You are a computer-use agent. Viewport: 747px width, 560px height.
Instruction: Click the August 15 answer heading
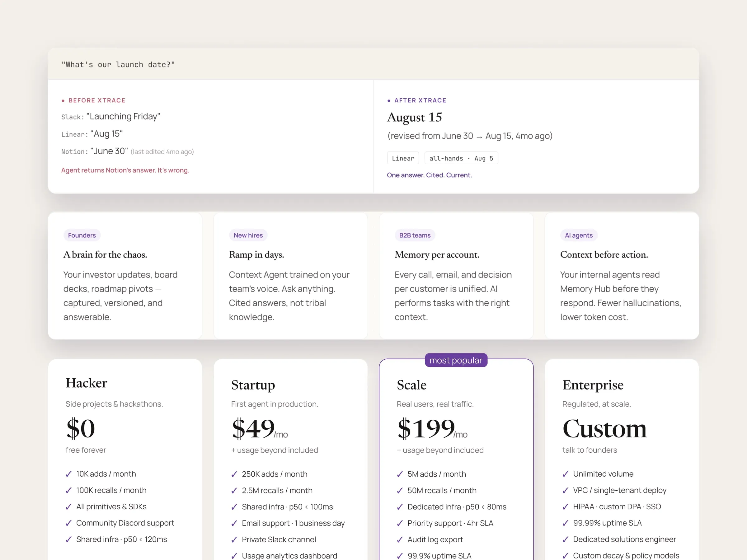tap(414, 118)
